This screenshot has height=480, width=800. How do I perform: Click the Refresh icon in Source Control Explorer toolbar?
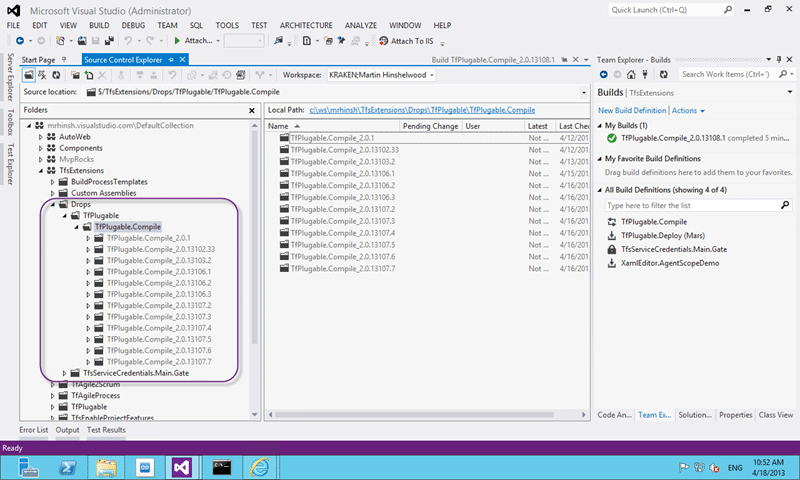pyautogui.click(x=56, y=75)
